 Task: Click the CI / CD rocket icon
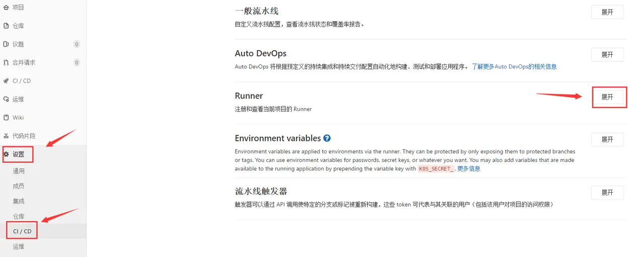6,81
